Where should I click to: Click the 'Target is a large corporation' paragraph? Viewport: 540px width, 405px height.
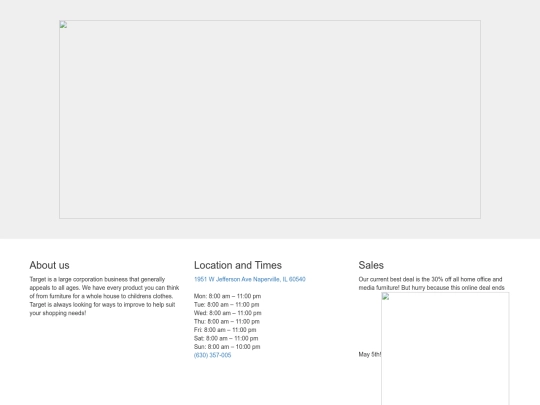104,296
